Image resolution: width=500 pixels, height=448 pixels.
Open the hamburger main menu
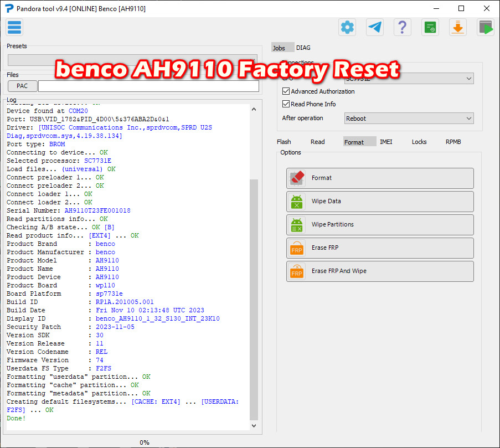[14, 28]
